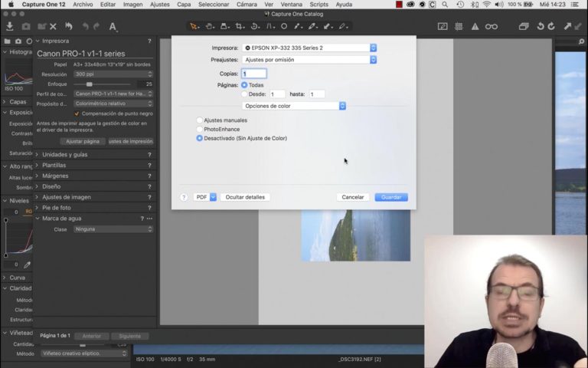Toggle Compensación de punto negro checkbox

click(x=77, y=113)
